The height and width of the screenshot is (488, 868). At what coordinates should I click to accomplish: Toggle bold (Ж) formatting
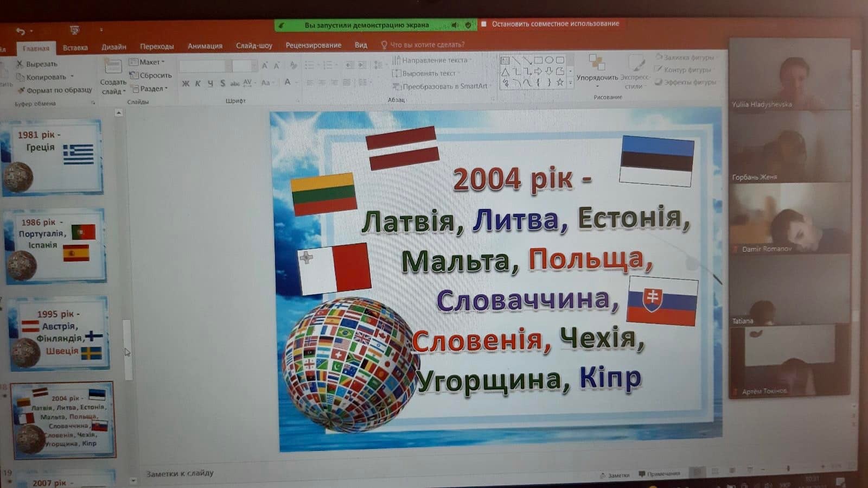186,84
